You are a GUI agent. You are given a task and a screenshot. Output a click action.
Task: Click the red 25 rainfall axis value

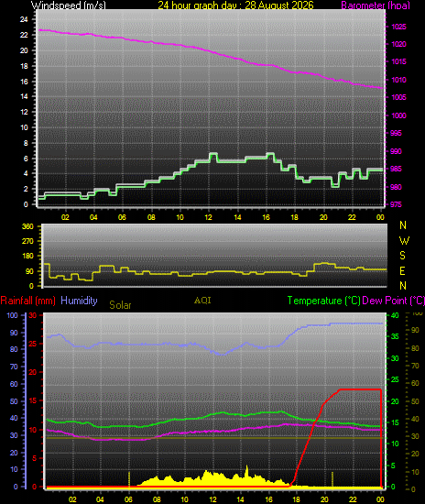pyautogui.click(x=33, y=345)
